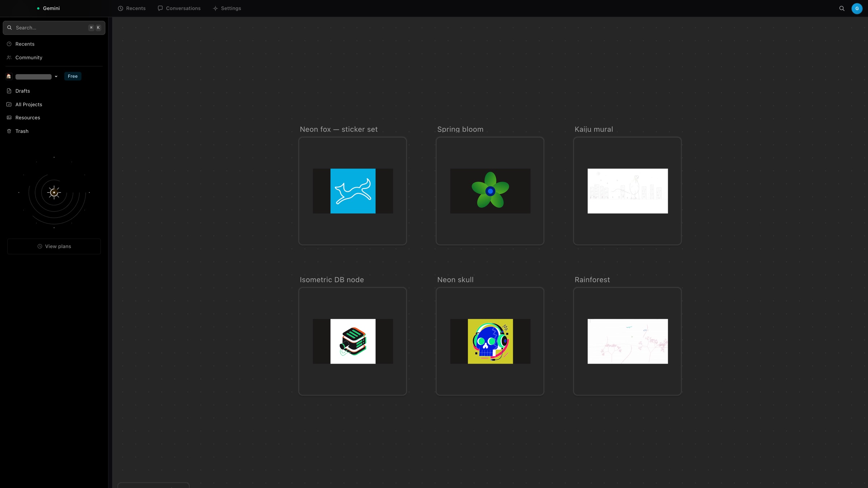Click the gear icon beside top-bar Settings

pyautogui.click(x=215, y=8)
